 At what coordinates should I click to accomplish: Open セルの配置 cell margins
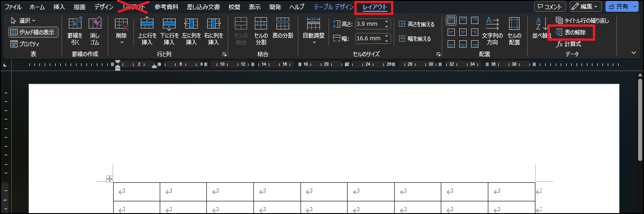(515, 32)
